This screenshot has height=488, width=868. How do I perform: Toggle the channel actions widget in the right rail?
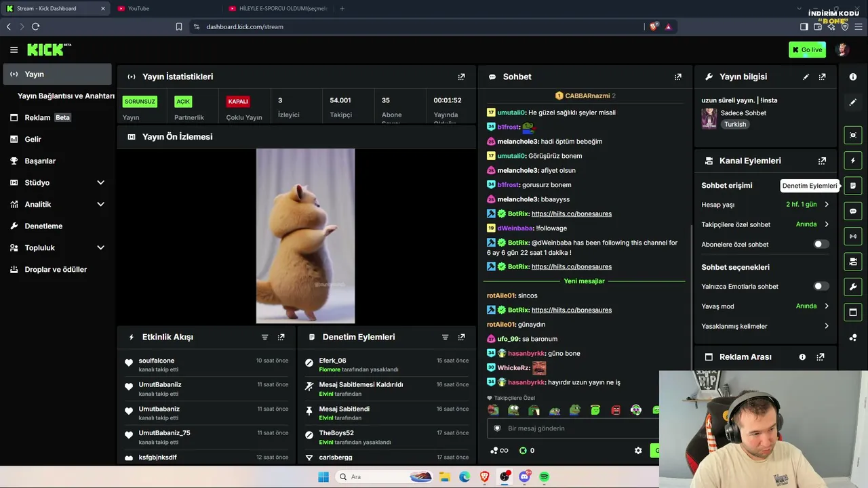(853, 261)
